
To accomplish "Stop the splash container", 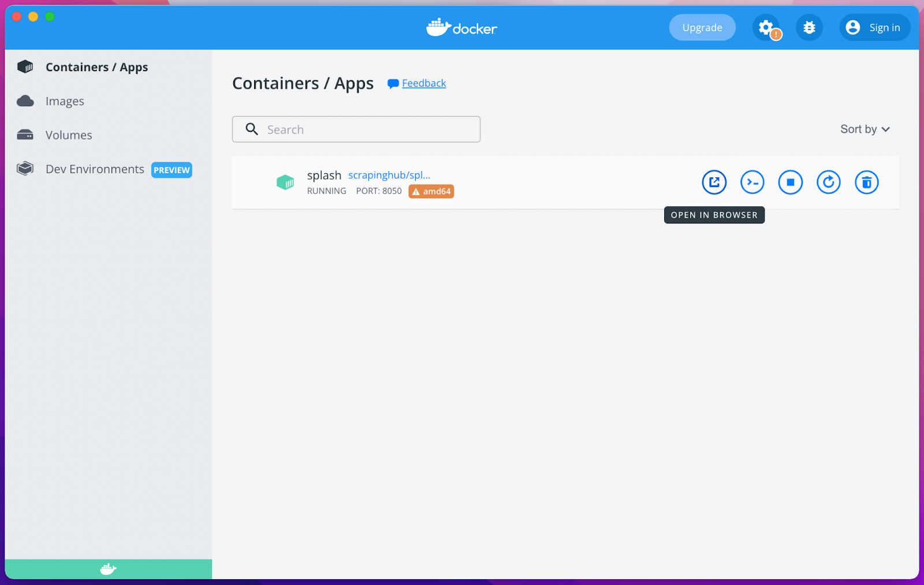I will tap(791, 182).
